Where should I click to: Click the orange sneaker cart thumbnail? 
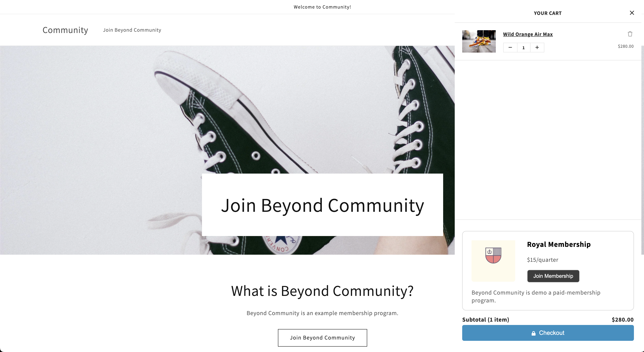coord(479,41)
